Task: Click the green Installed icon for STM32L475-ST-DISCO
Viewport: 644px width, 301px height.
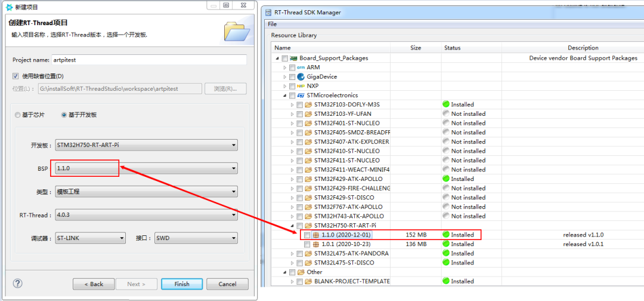Action: click(x=446, y=262)
